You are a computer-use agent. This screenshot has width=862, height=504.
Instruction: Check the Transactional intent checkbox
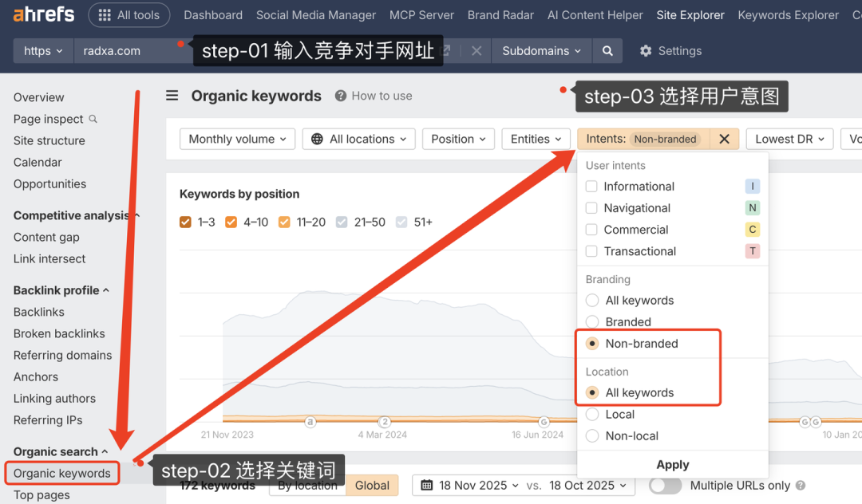point(591,251)
